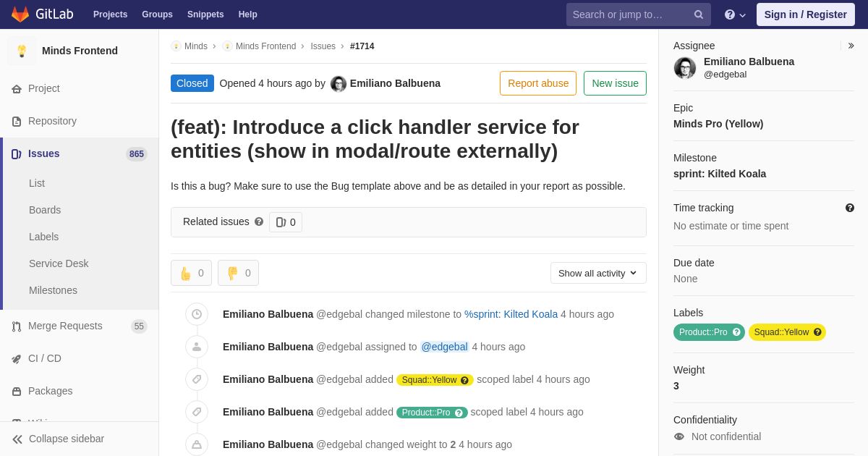Click Emiliano Balbuena assignee name
The image size is (868, 456).
point(749,62)
